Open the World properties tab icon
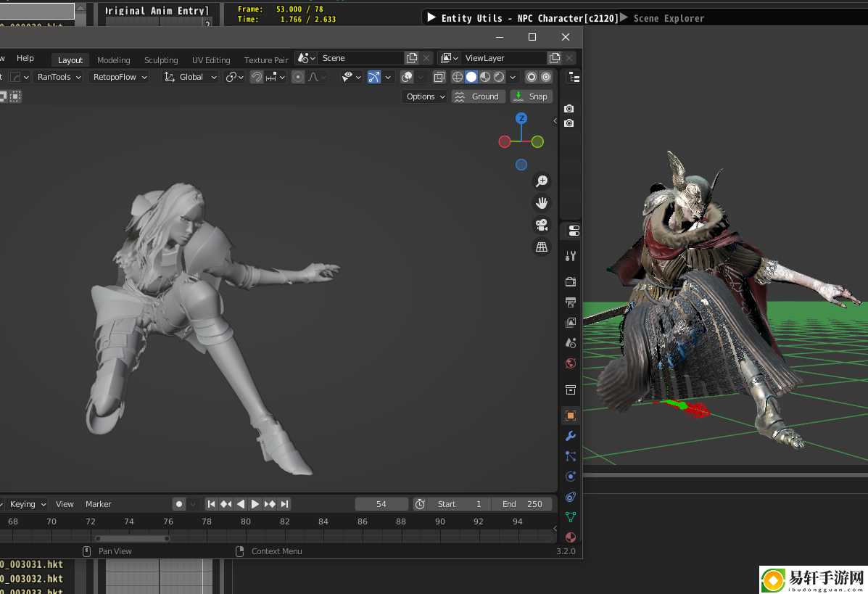This screenshot has width=868, height=594. pos(571,363)
